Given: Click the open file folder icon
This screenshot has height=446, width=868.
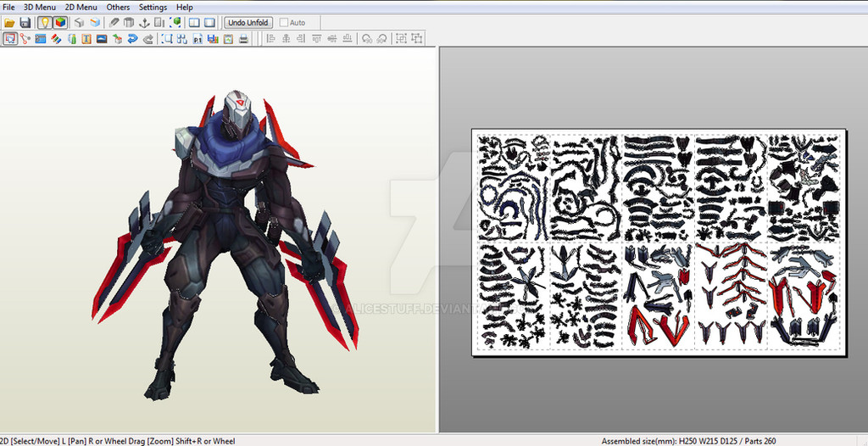Looking at the screenshot, I should 10,23.
